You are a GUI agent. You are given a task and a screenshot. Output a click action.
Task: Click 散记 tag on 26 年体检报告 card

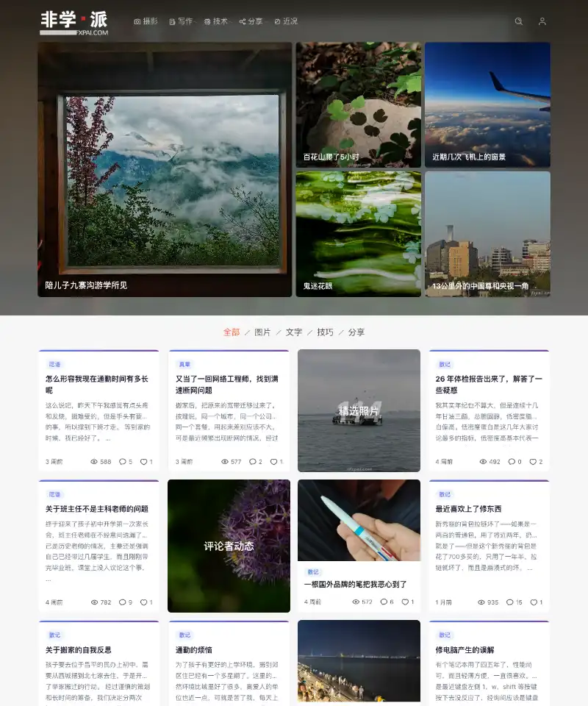click(445, 364)
